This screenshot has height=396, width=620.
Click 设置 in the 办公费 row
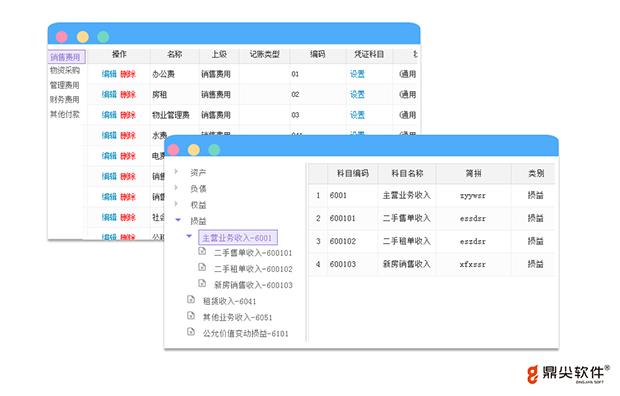tap(357, 74)
